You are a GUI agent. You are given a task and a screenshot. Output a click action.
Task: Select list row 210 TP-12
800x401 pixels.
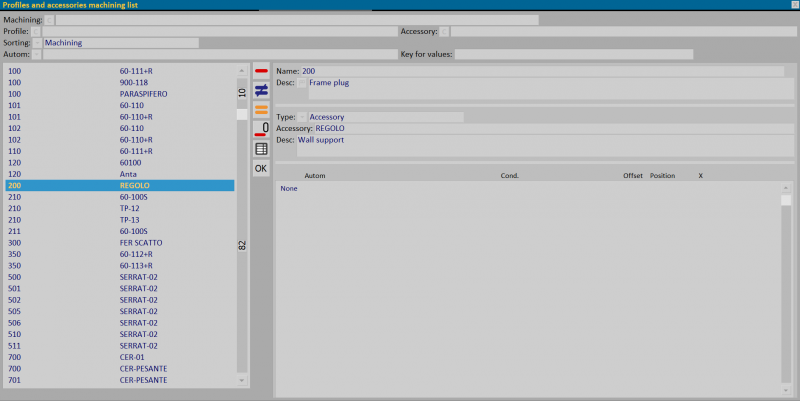click(x=120, y=209)
